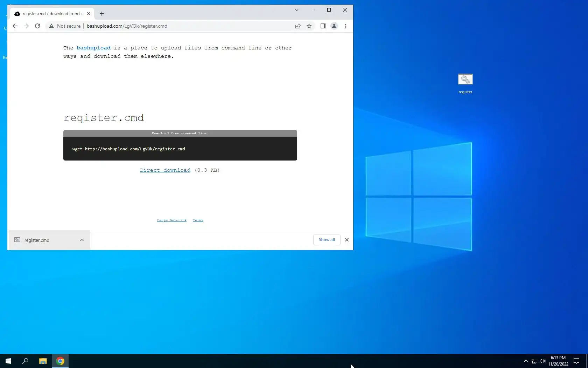Open the Windows Start menu
The height and width of the screenshot is (368, 588).
tap(8, 361)
